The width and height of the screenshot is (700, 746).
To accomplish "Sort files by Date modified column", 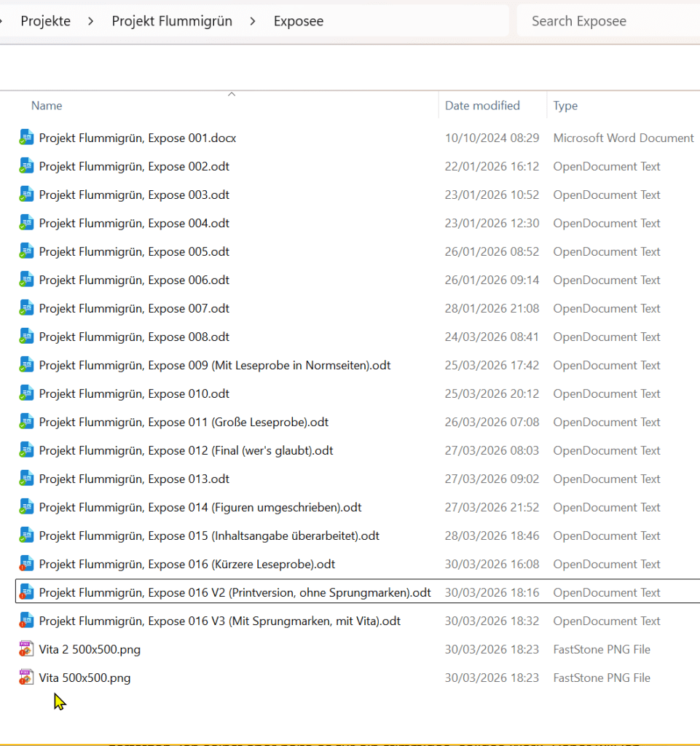I will [482, 106].
